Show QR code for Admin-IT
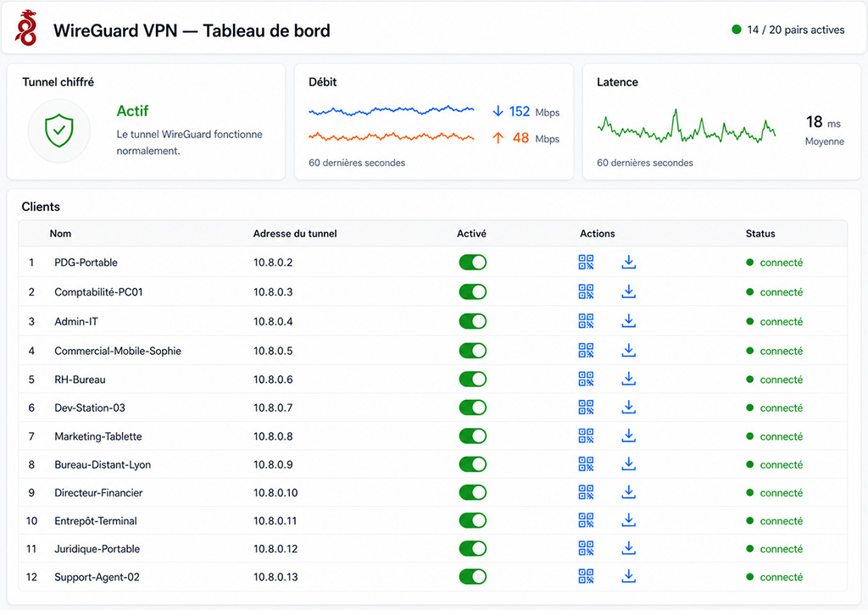Screen dimensions: 868x610 pos(586,320)
